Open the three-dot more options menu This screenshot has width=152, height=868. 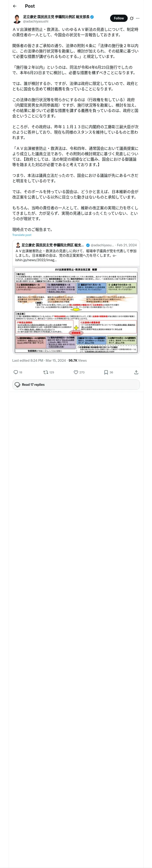click(x=138, y=18)
